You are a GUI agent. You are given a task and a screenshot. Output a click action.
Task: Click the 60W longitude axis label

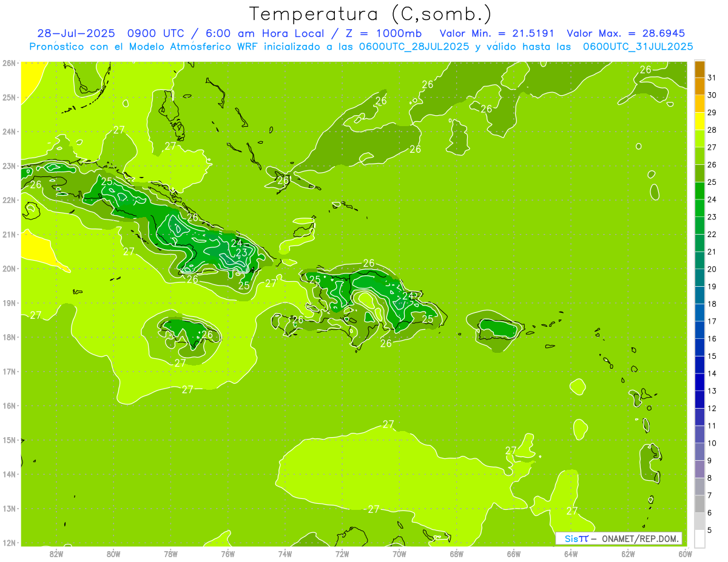click(x=685, y=554)
